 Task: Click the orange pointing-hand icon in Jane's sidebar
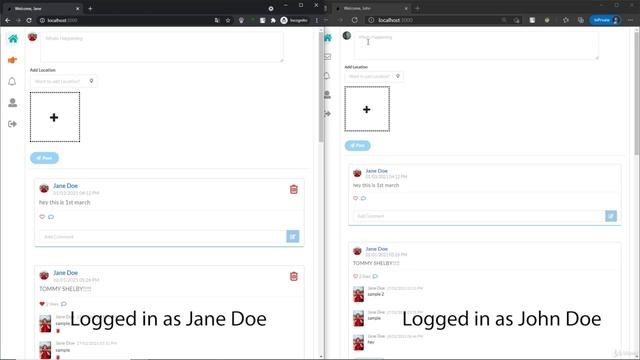pos(12,60)
